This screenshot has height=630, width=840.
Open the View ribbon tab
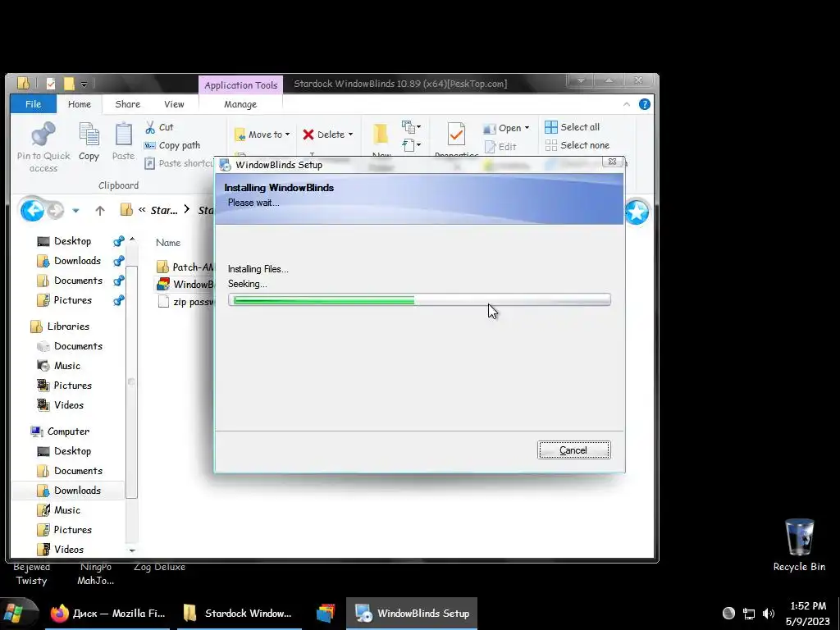(x=174, y=104)
